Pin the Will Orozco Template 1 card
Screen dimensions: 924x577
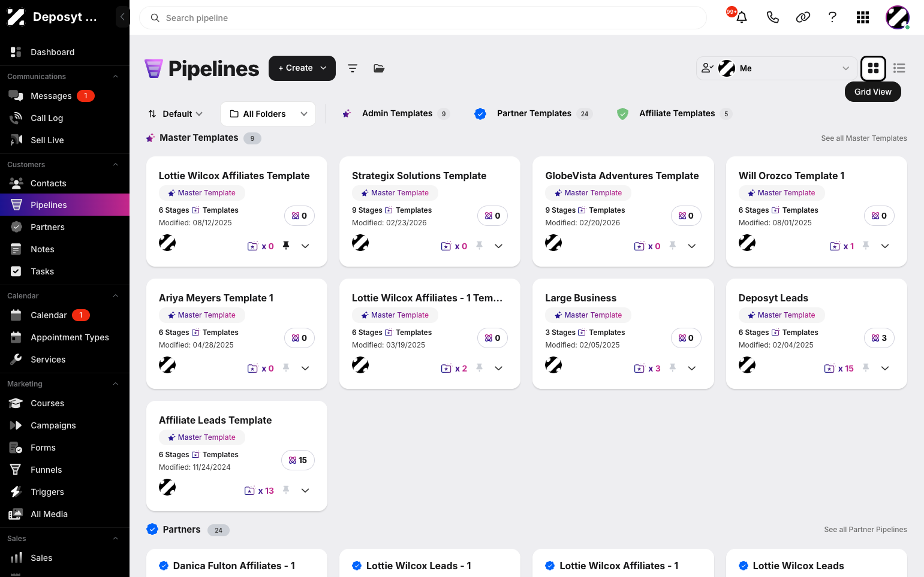(x=866, y=246)
